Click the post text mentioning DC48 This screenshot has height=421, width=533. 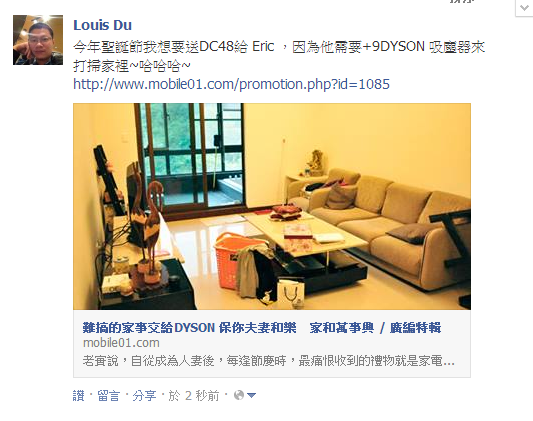point(279,56)
